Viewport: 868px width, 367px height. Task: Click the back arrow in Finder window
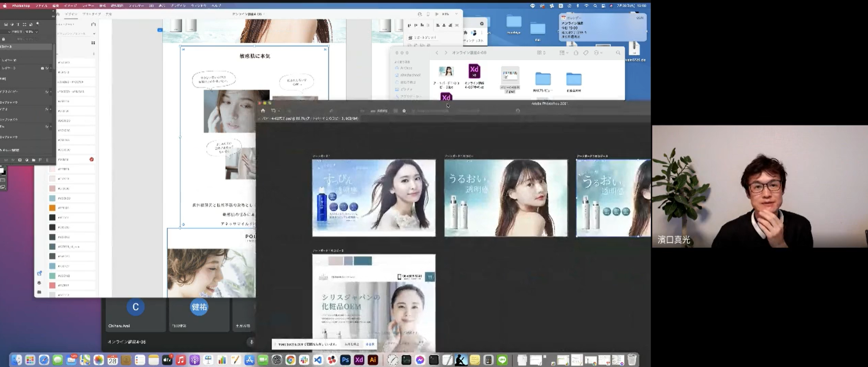tap(437, 53)
